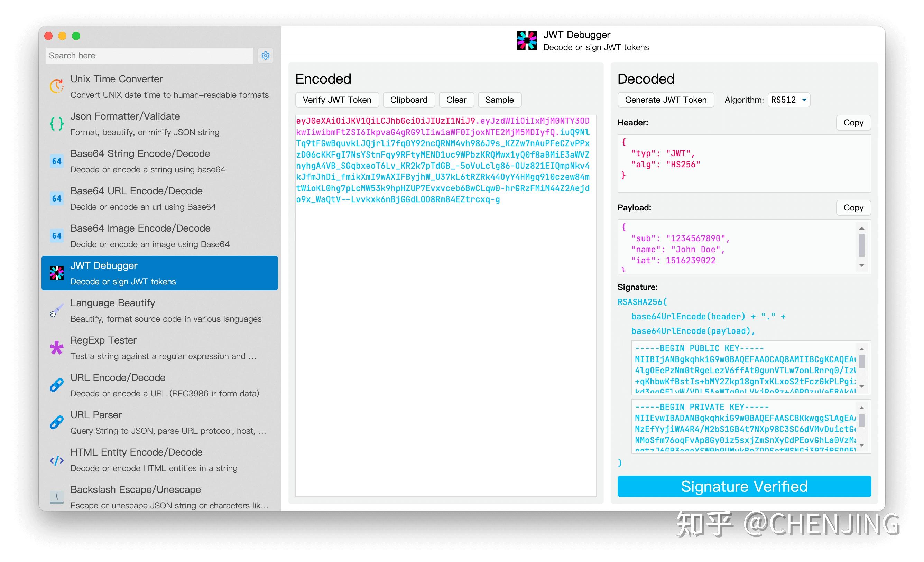Select Base64 String Encode/Decode tool
The image size is (924, 562).
pos(159,161)
